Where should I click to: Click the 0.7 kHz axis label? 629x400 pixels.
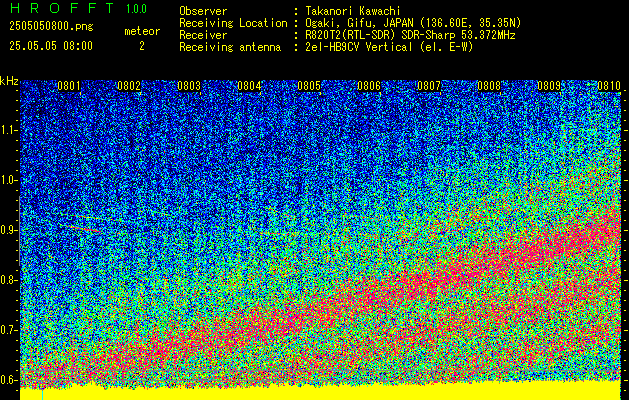click(8, 330)
